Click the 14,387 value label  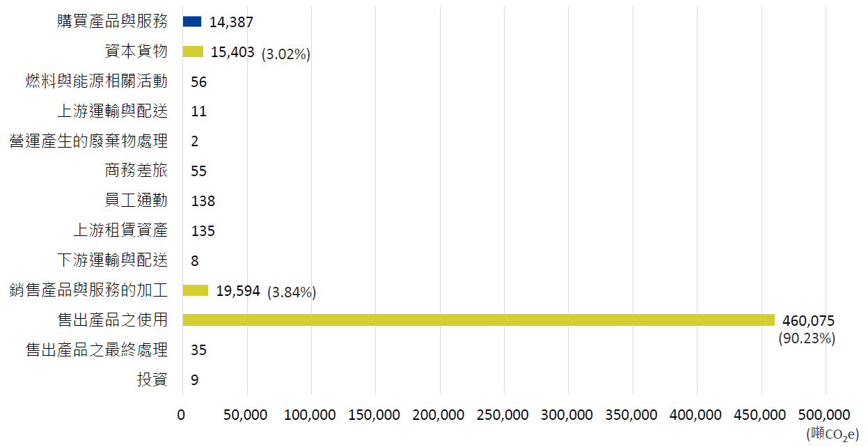pos(231,22)
